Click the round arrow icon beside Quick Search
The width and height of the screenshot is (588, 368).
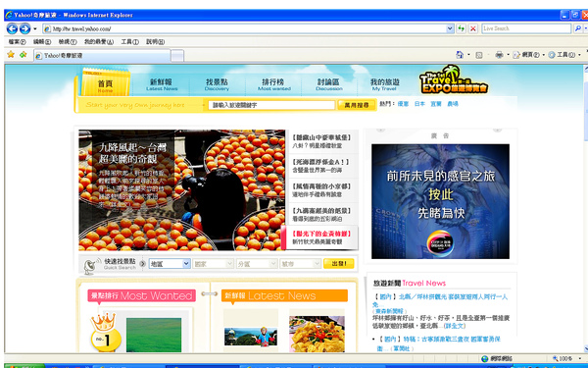tap(142, 264)
